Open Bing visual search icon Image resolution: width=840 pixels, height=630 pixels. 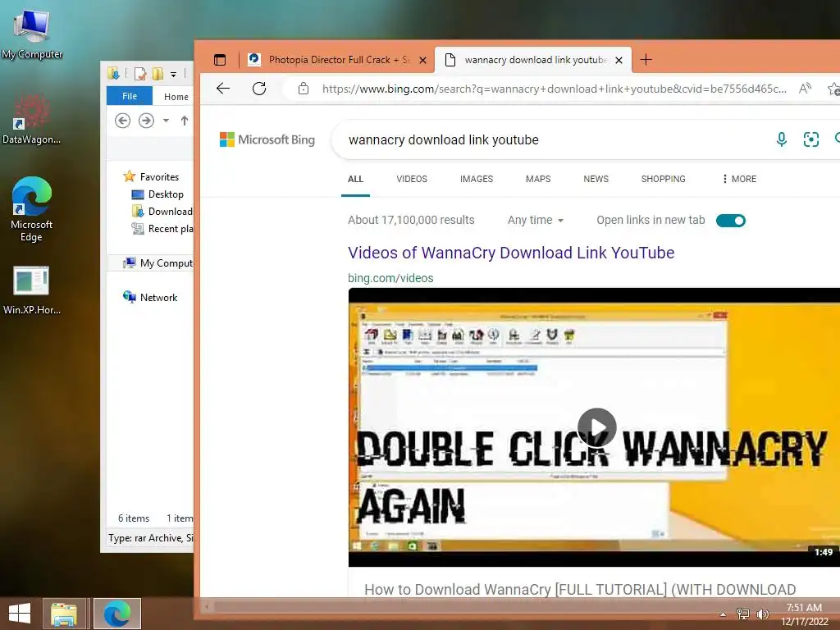pyautogui.click(x=811, y=139)
